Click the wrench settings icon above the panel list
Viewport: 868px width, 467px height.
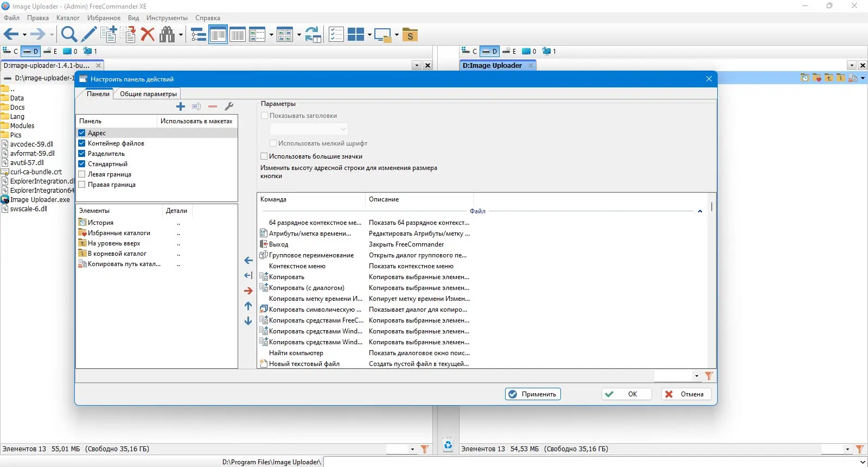[229, 106]
